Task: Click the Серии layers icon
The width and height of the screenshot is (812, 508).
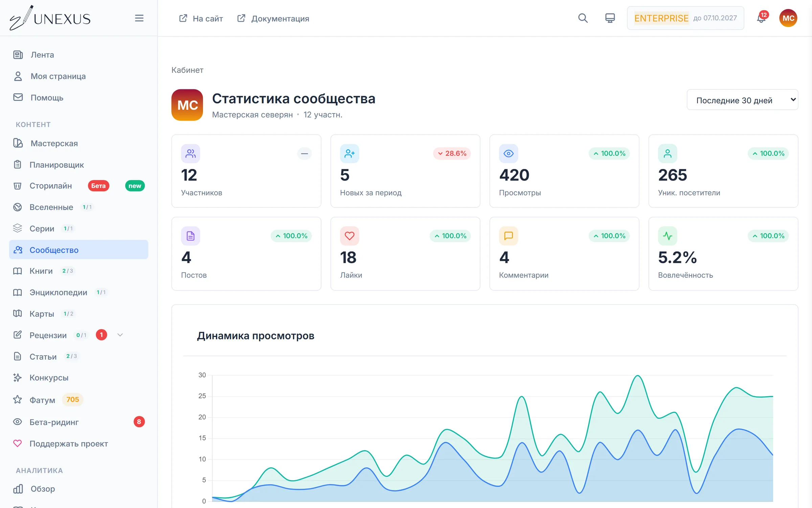Action: [18, 228]
